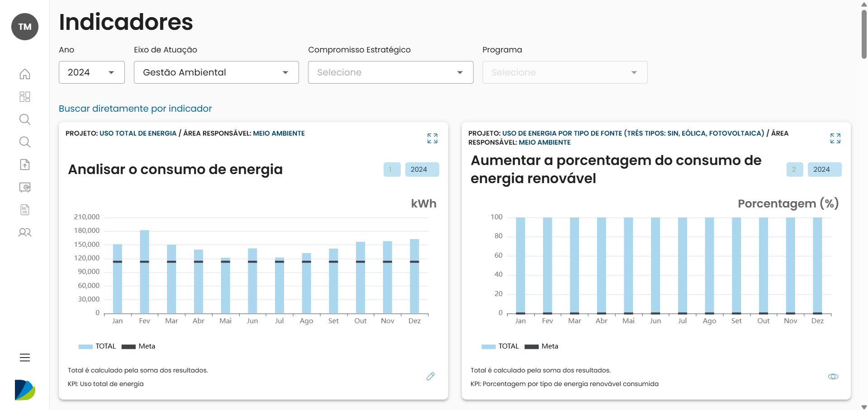Image resolution: width=868 pixels, height=410 pixels.
Task: Click the Jan bar in the Porcentagem chart
Action: (521, 265)
